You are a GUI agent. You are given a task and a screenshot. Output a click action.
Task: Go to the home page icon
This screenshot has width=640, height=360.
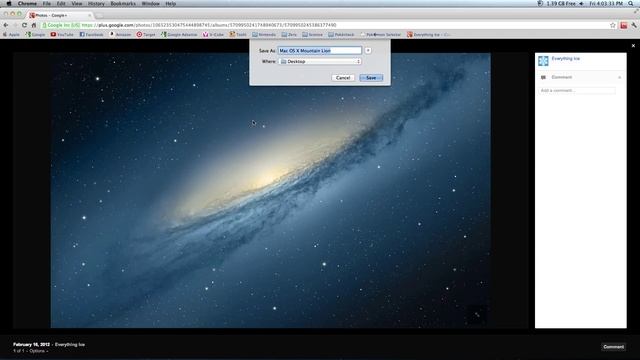[x=34, y=25]
